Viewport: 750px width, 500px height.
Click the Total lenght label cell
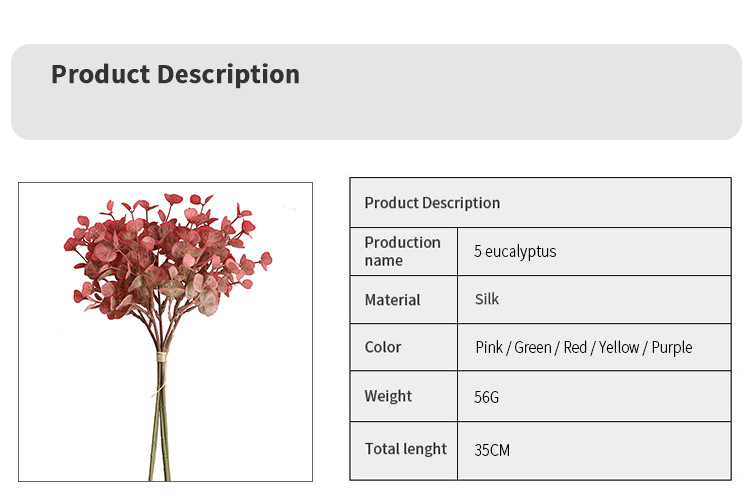click(x=405, y=449)
